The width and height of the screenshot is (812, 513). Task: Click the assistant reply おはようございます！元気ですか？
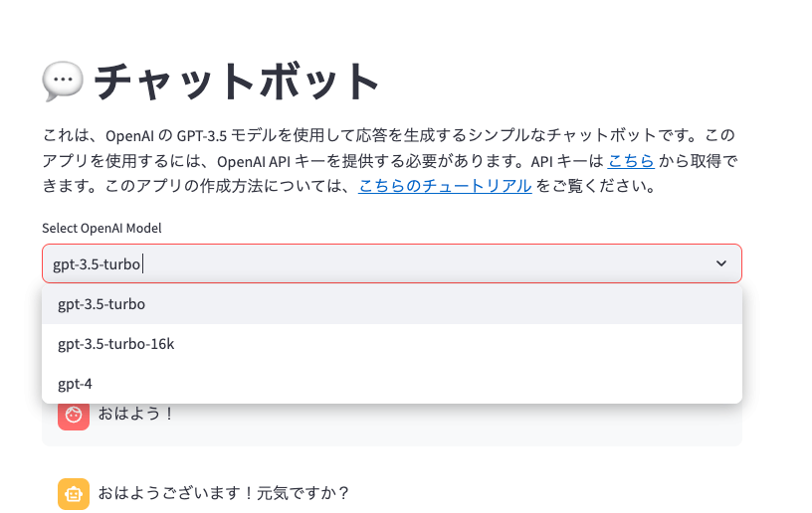(x=224, y=493)
